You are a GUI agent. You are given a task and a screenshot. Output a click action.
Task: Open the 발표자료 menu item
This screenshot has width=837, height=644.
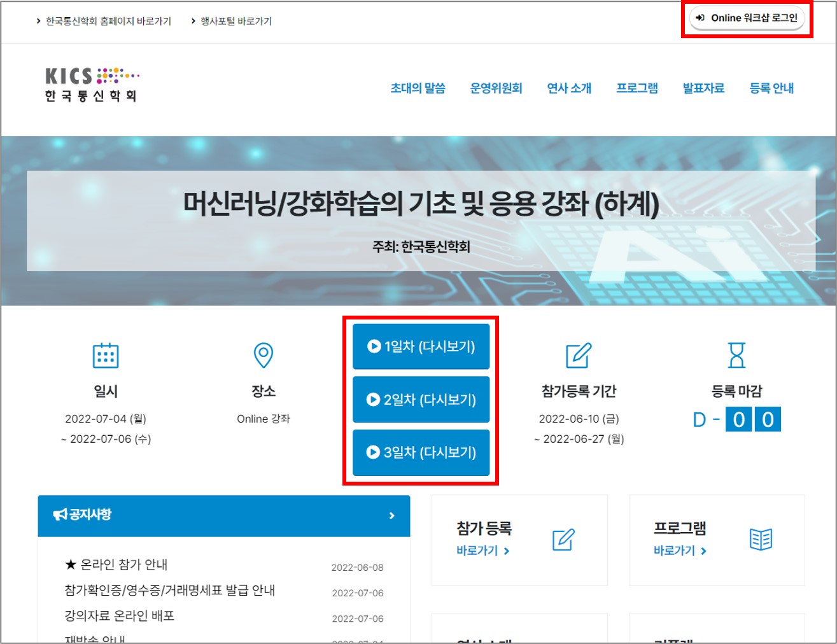coord(703,88)
